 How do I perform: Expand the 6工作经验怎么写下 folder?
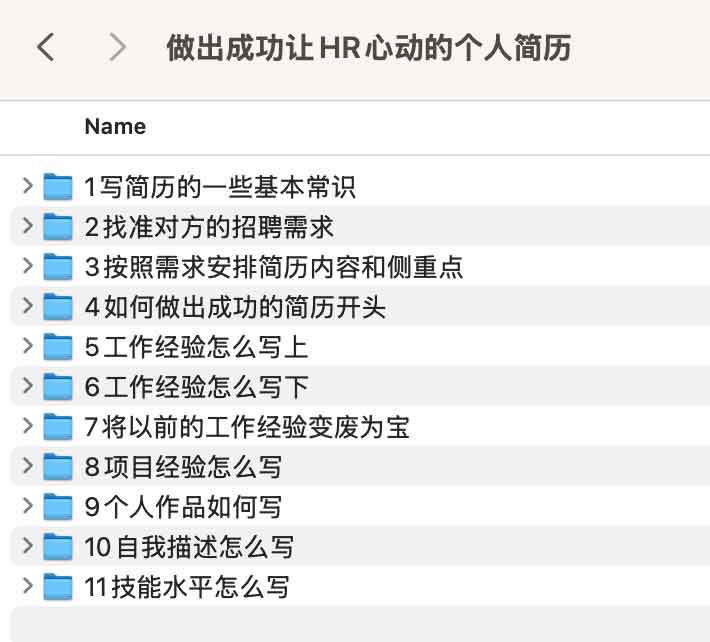coord(27,387)
